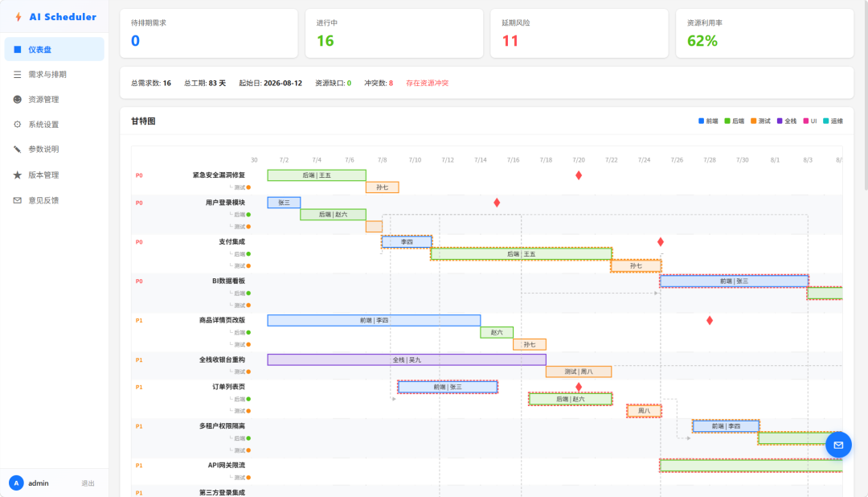Click 前端|李四 bar in 多租户权限隔离 row

point(726,426)
